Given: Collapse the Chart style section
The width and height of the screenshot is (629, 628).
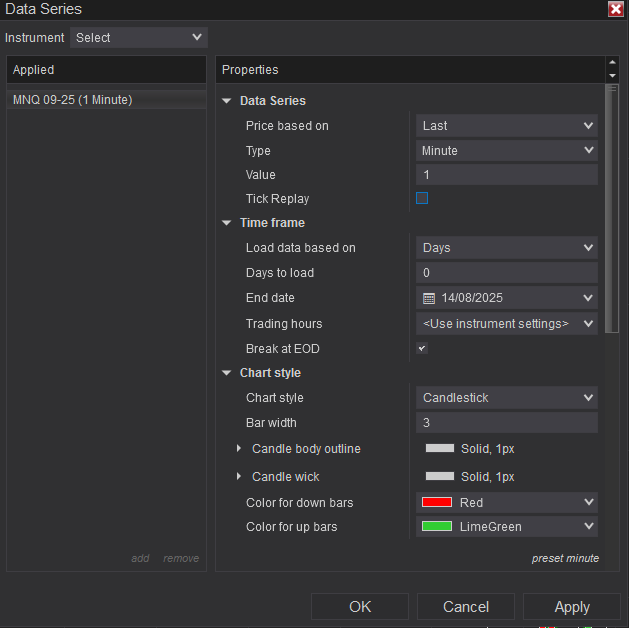Looking at the screenshot, I should point(227,373).
